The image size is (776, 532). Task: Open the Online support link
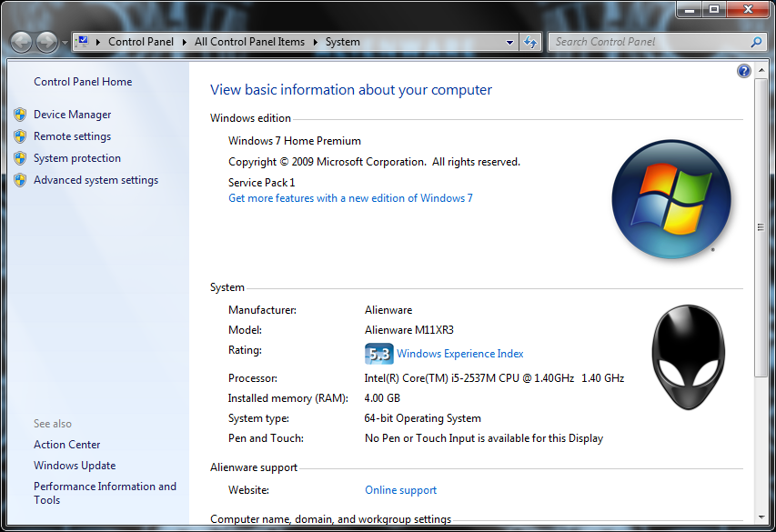coord(400,489)
